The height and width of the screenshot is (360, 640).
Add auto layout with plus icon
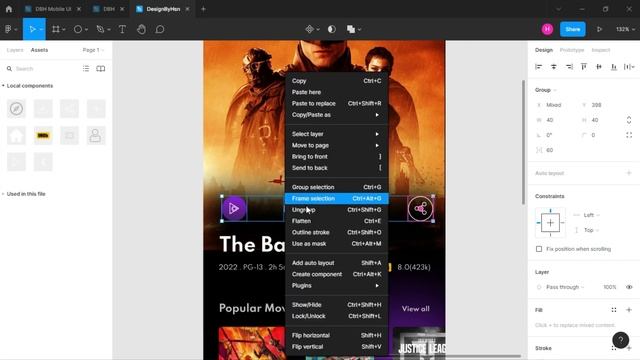tap(629, 173)
